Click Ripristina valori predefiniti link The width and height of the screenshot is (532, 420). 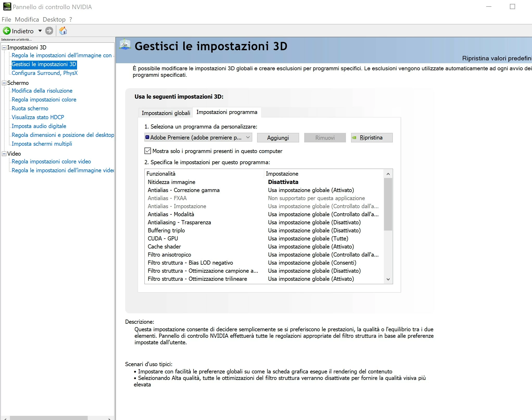point(496,58)
